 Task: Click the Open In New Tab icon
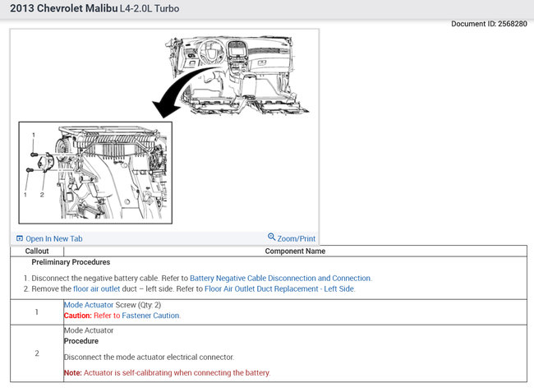tap(20, 238)
